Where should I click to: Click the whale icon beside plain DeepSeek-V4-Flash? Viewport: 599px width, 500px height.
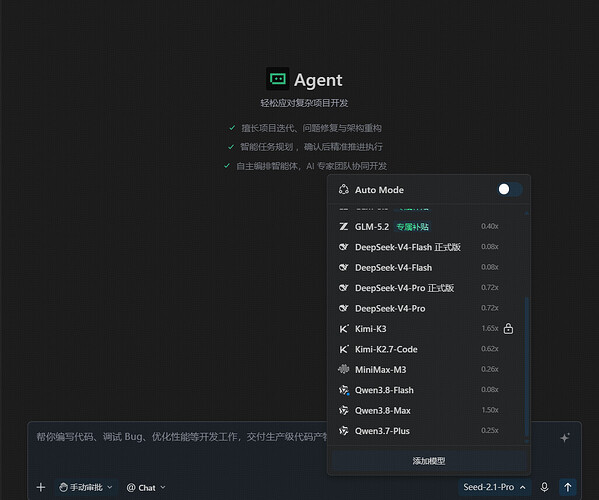[343, 267]
